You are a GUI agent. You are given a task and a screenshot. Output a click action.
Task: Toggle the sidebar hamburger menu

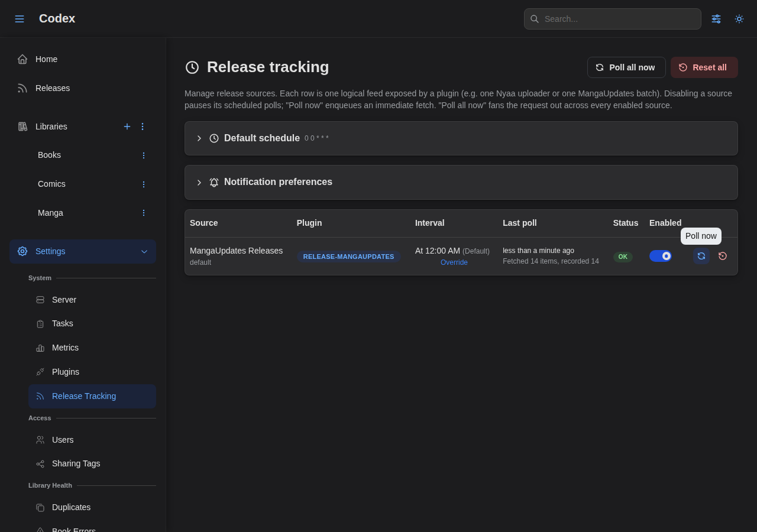pyautogui.click(x=20, y=19)
